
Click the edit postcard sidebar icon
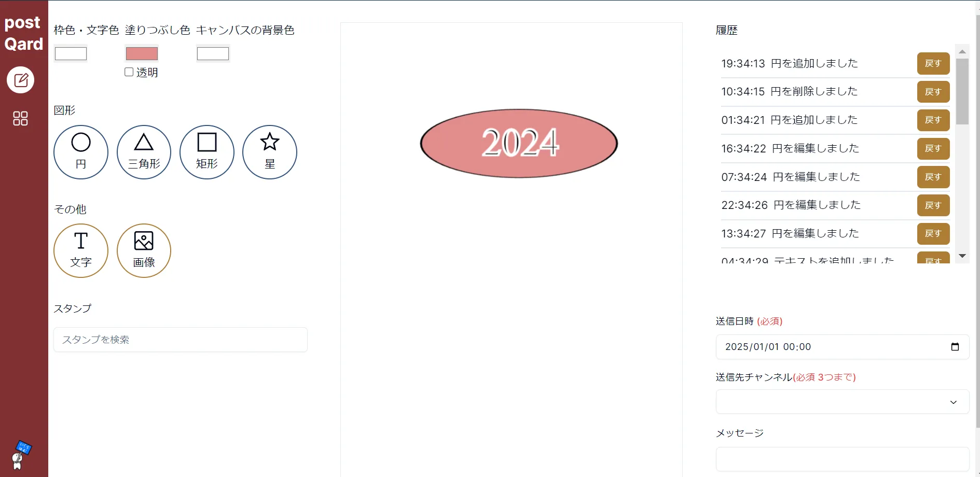tap(20, 80)
